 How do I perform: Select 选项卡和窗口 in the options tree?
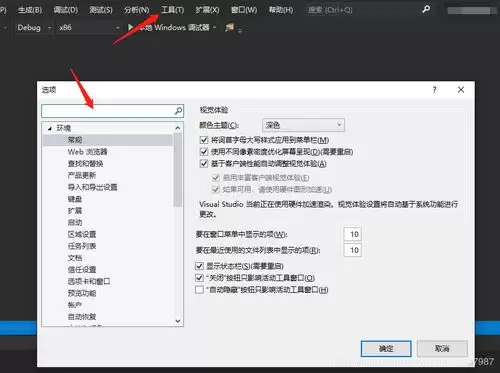point(89,281)
